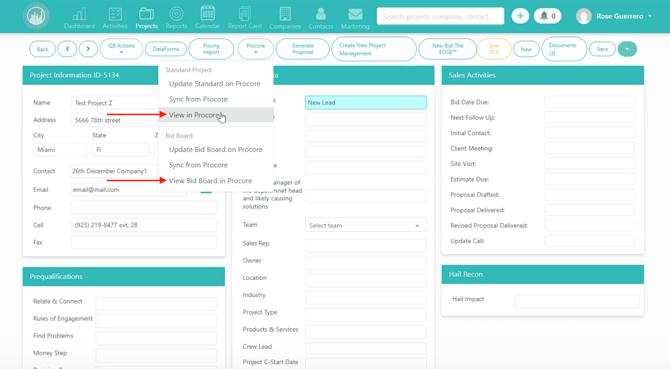Click the Next Follow Up field
The height and width of the screenshot is (369, 670).
[x=589, y=117]
